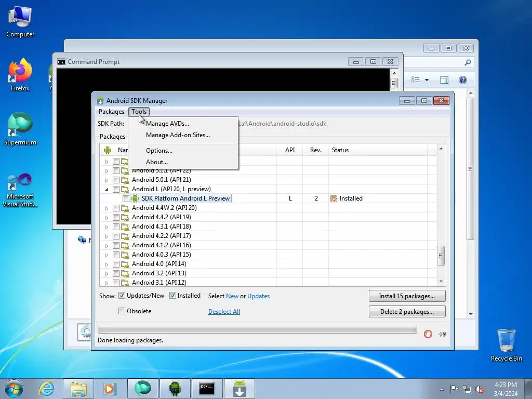This screenshot has width=532, height=399.
Task: Launch Internet Explorer from the taskbar
Action: coord(46,389)
